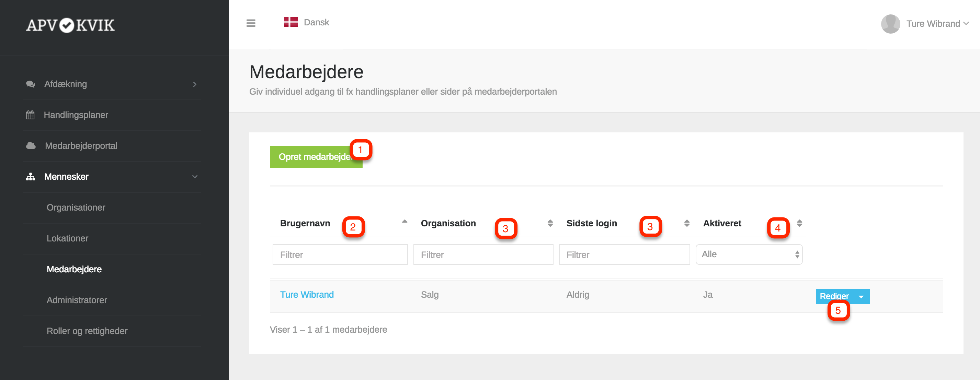Click the Danish flag icon
Screen dimensions: 980x380
tap(291, 22)
